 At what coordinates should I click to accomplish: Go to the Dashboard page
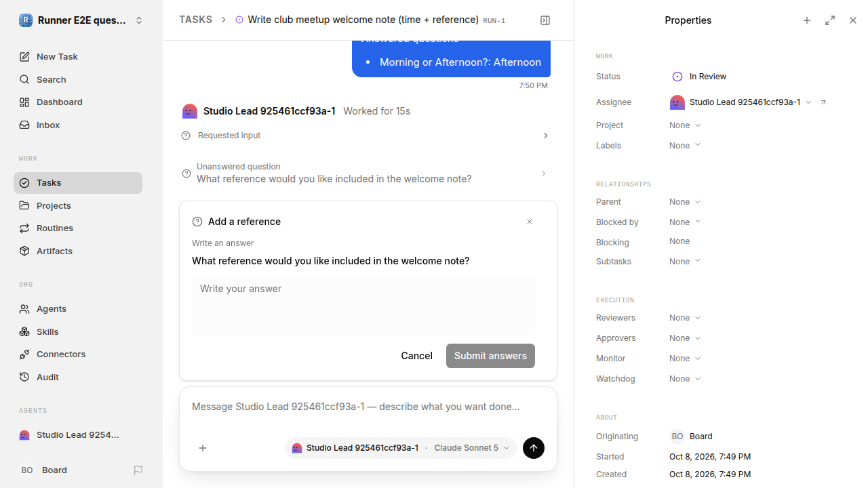pyautogui.click(x=78, y=102)
